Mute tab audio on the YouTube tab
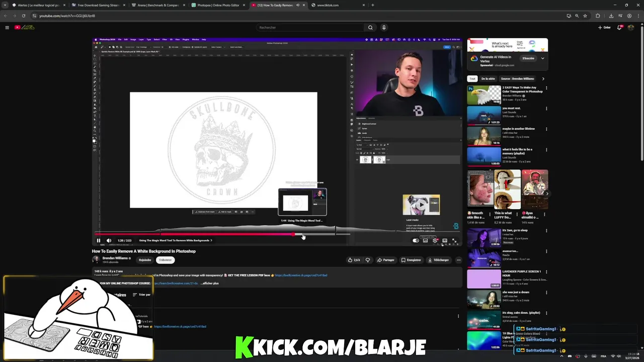The image size is (644, 362). (x=297, y=5)
